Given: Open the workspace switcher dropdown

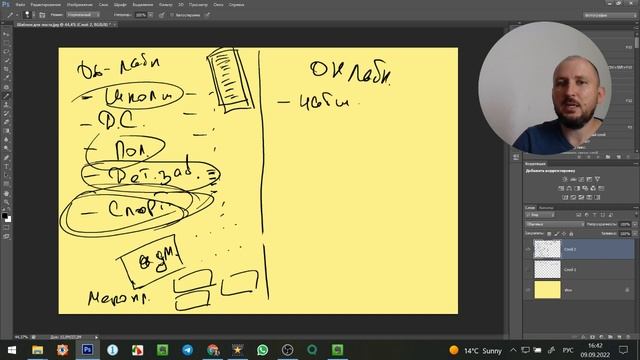Looking at the screenshot, I should 609,15.
